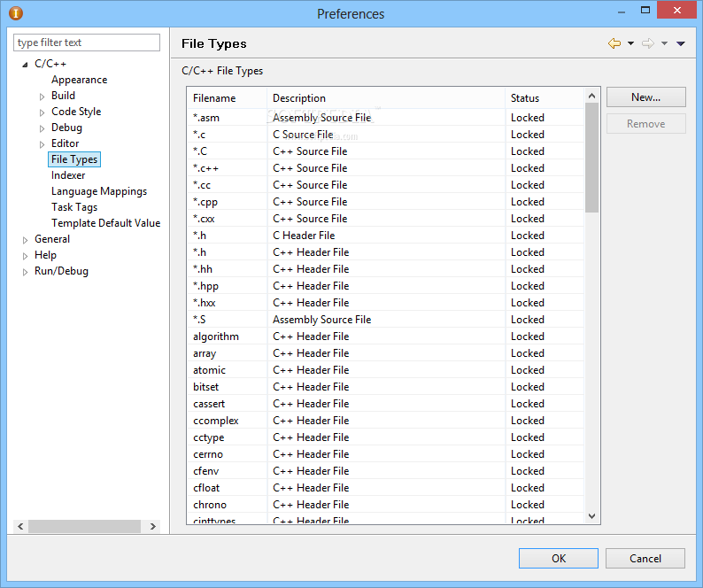Focus the type filter text field
This screenshot has height=588, width=703.
[87, 43]
